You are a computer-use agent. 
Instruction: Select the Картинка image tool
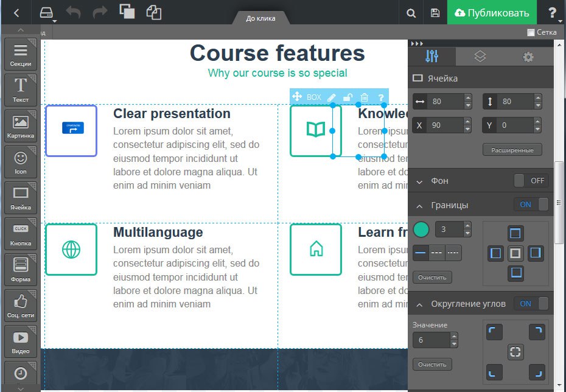(x=21, y=127)
